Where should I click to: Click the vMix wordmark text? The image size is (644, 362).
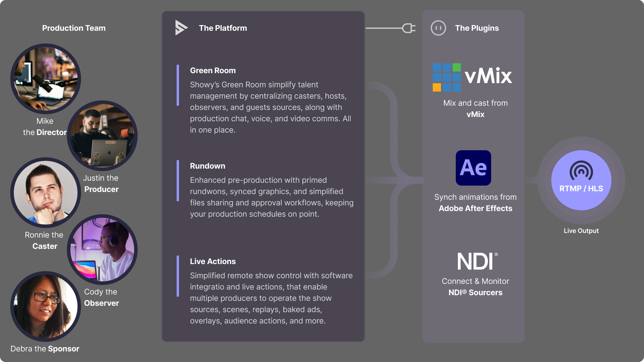click(x=488, y=76)
